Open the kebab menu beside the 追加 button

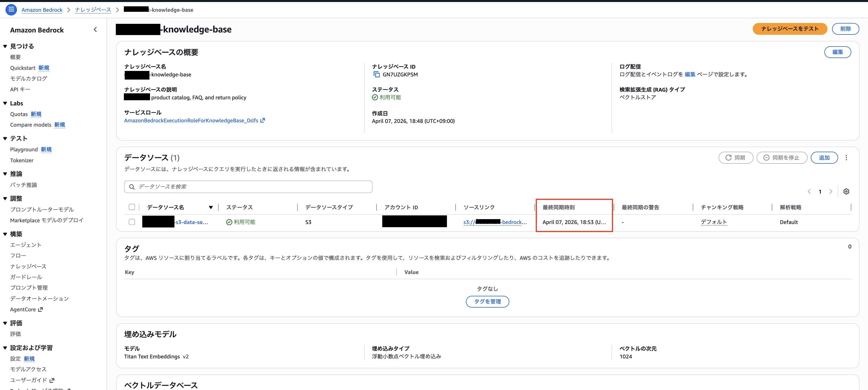pos(846,157)
